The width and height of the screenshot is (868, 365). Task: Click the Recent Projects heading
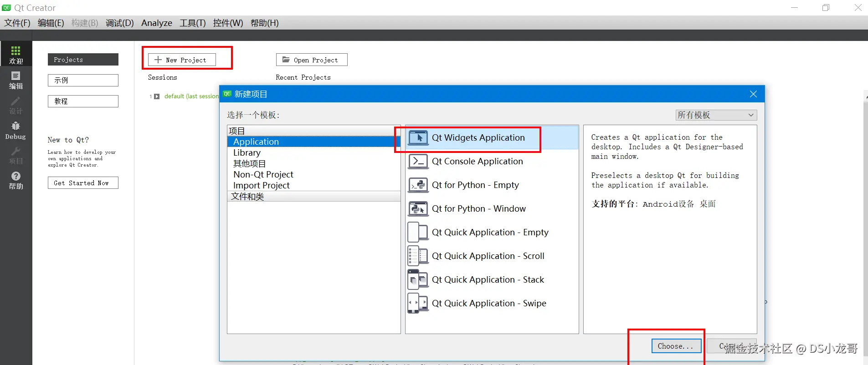303,77
